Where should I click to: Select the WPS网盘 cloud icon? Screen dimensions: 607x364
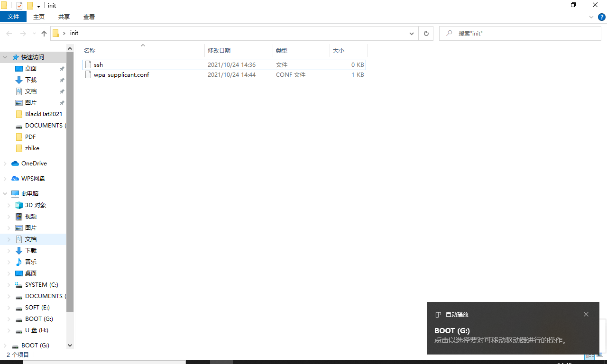click(15, 179)
